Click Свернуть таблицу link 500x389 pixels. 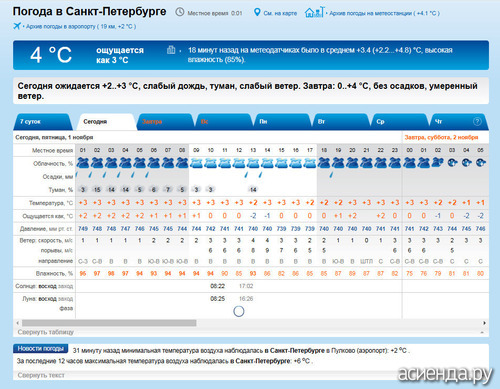(46, 332)
